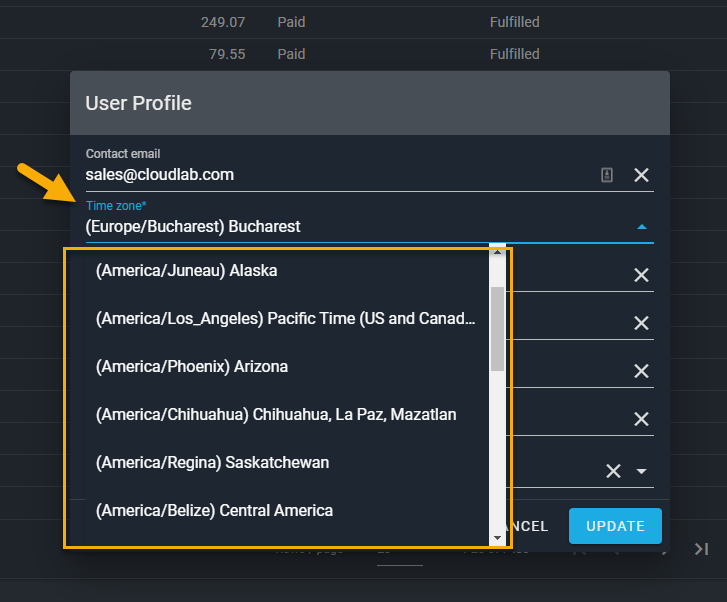The image size is (727, 602).
Task: Click the partially hidden CANCEL button
Action: click(530, 526)
